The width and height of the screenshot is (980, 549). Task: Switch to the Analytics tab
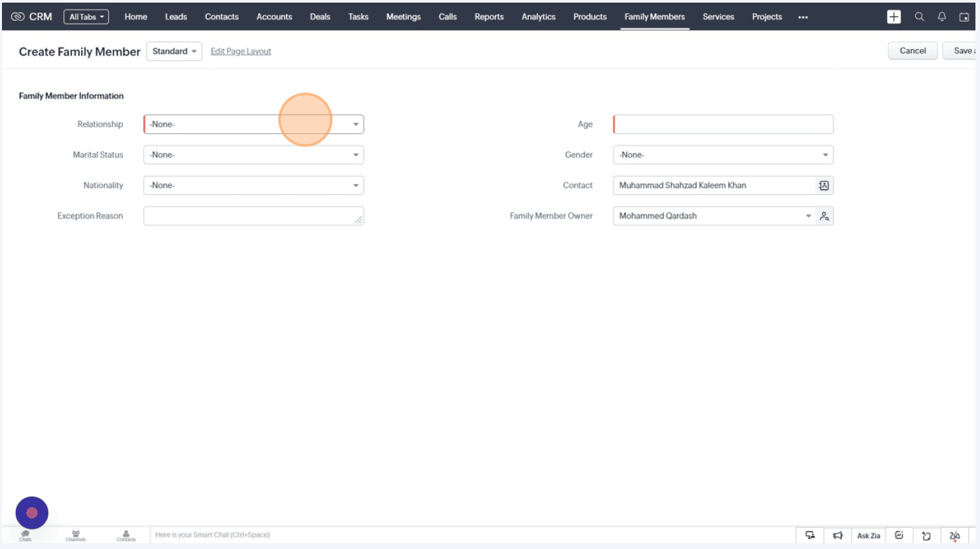click(x=538, y=17)
